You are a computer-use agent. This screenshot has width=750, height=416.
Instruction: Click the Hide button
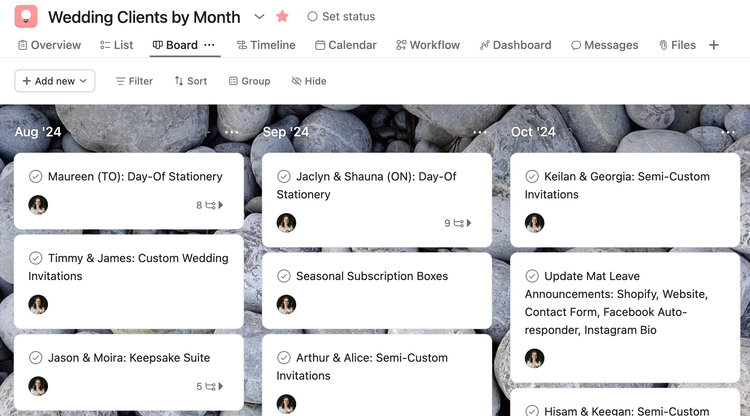(x=309, y=81)
